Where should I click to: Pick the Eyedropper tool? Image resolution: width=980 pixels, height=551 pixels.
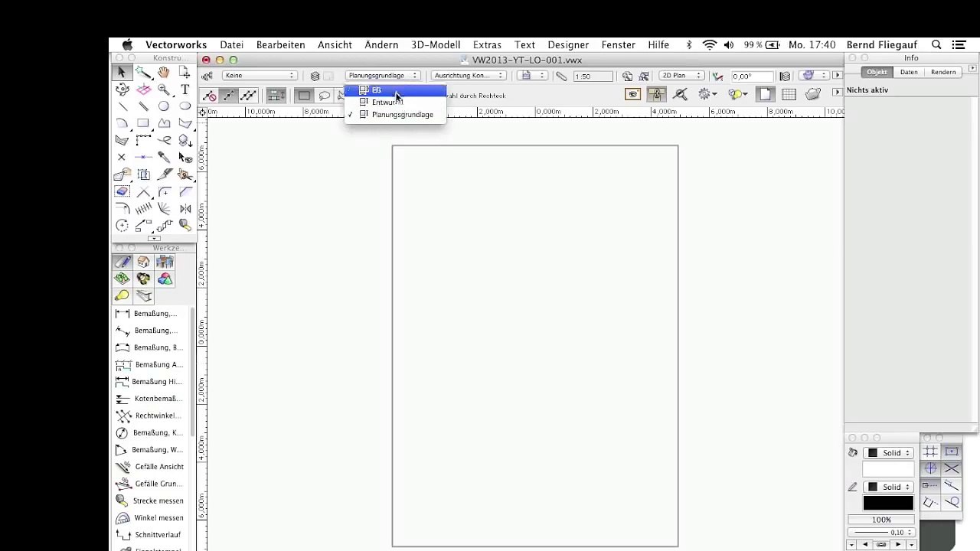(x=164, y=157)
